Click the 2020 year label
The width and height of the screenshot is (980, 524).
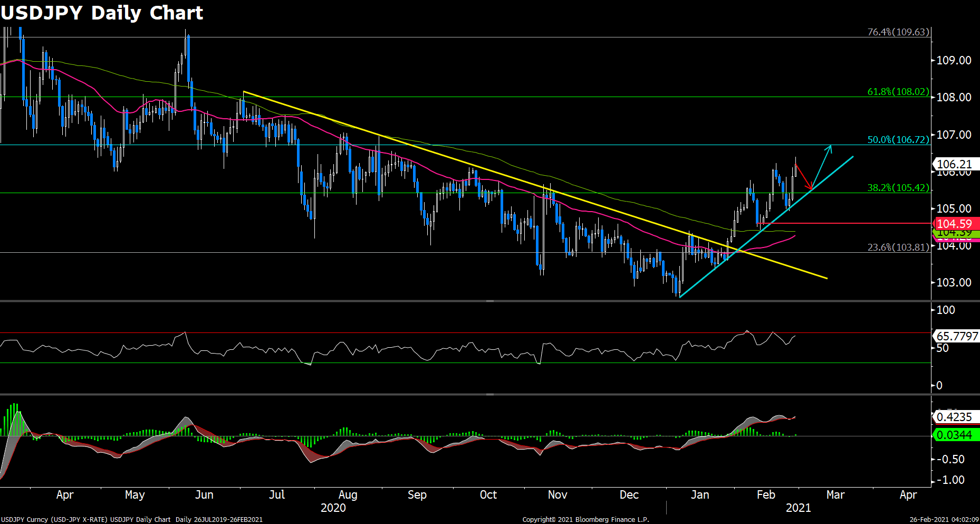pos(333,508)
